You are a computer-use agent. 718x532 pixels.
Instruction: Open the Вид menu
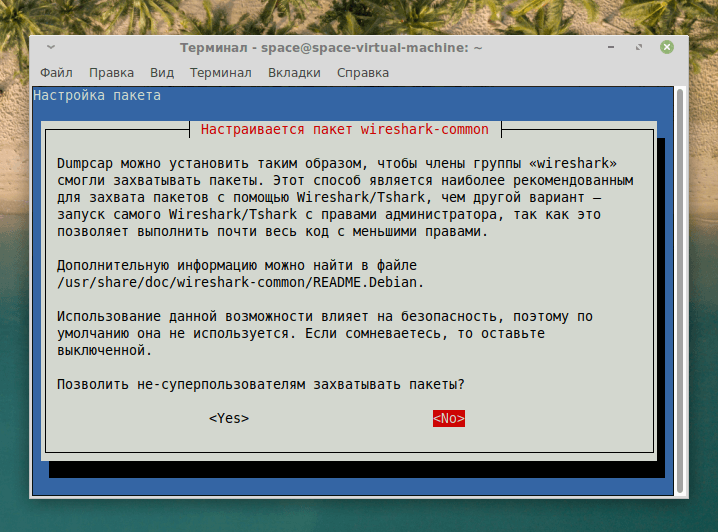(x=162, y=73)
